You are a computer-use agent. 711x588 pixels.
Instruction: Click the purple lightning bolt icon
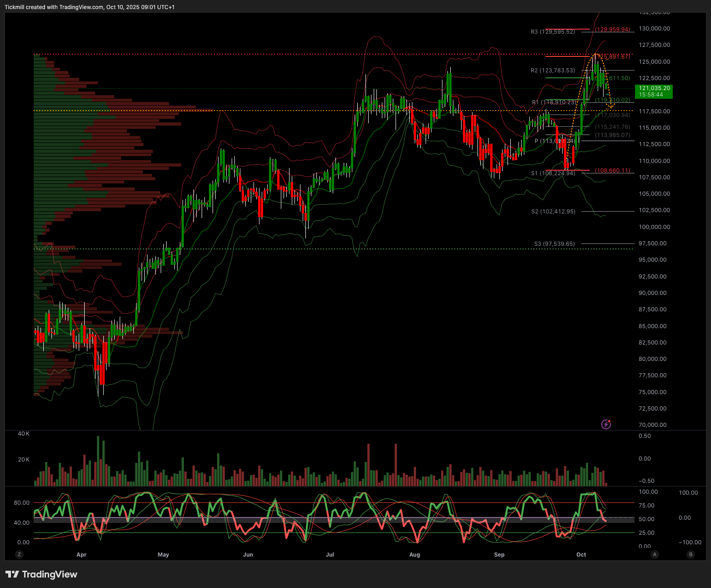pos(606,425)
